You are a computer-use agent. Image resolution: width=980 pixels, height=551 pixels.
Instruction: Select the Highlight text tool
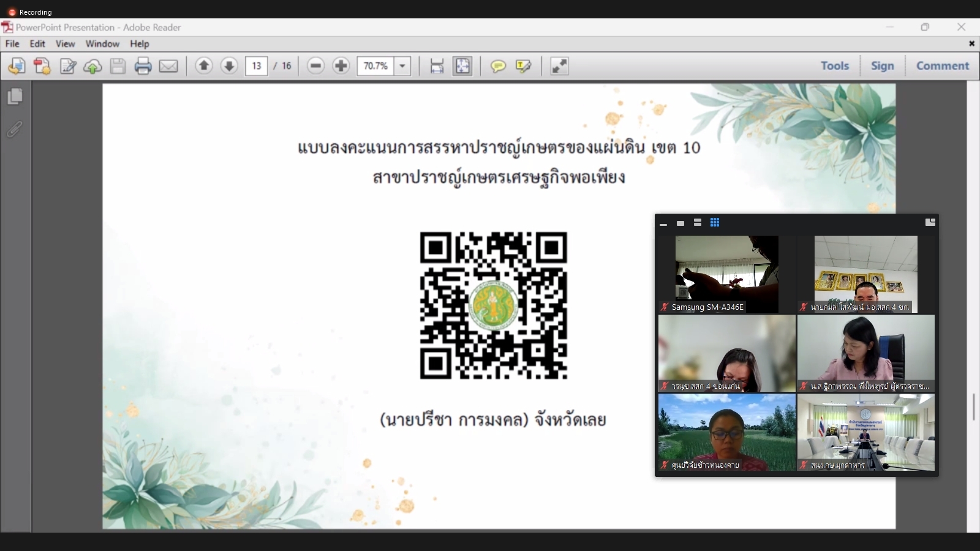(x=523, y=66)
